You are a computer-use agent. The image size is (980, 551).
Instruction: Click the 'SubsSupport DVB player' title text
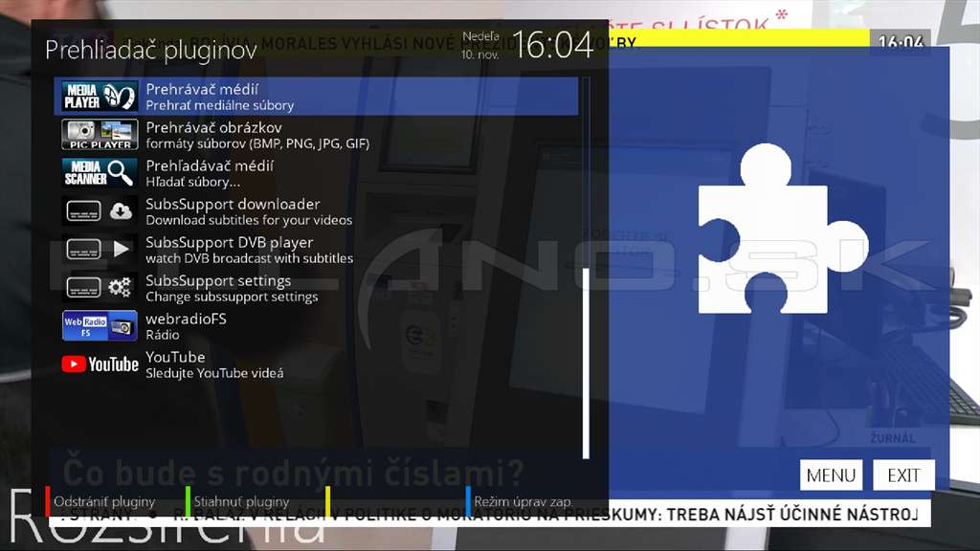coord(230,242)
